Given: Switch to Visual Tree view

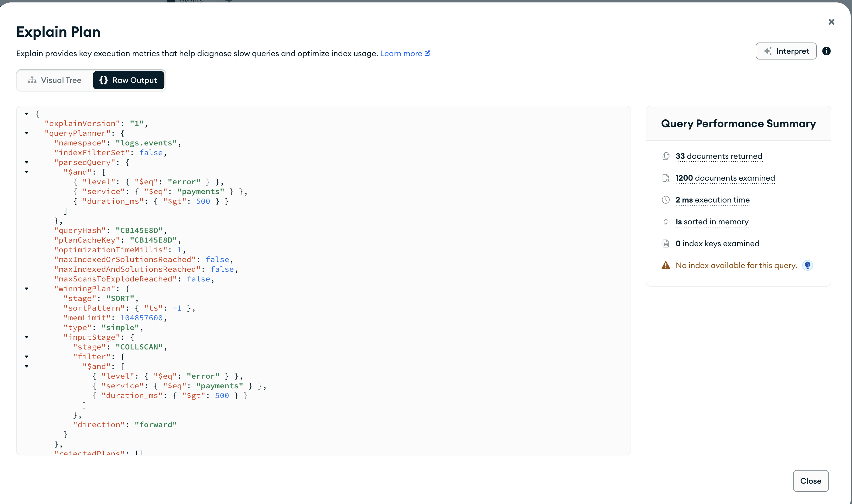Looking at the screenshot, I should 55,80.
